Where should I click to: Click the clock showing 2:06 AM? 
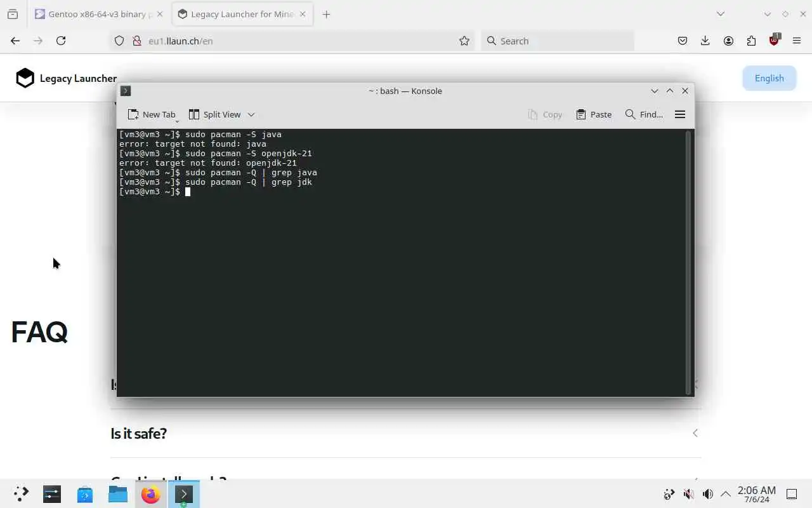(x=756, y=494)
